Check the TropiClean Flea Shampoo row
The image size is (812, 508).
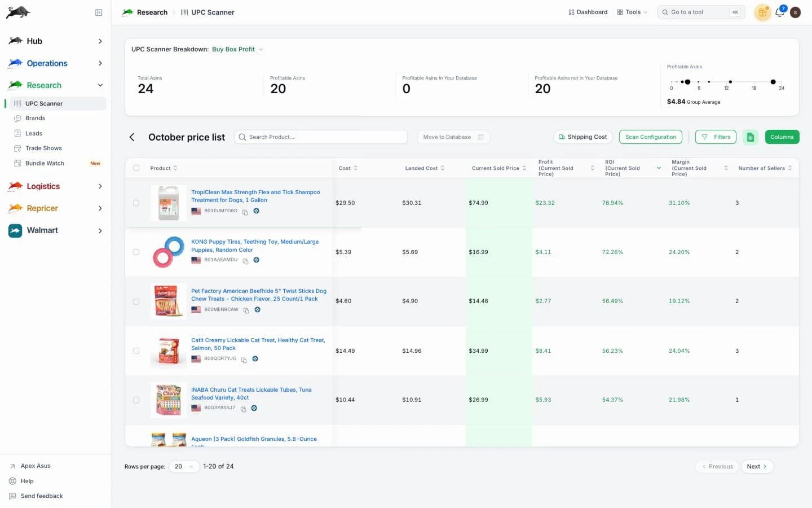point(136,203)
